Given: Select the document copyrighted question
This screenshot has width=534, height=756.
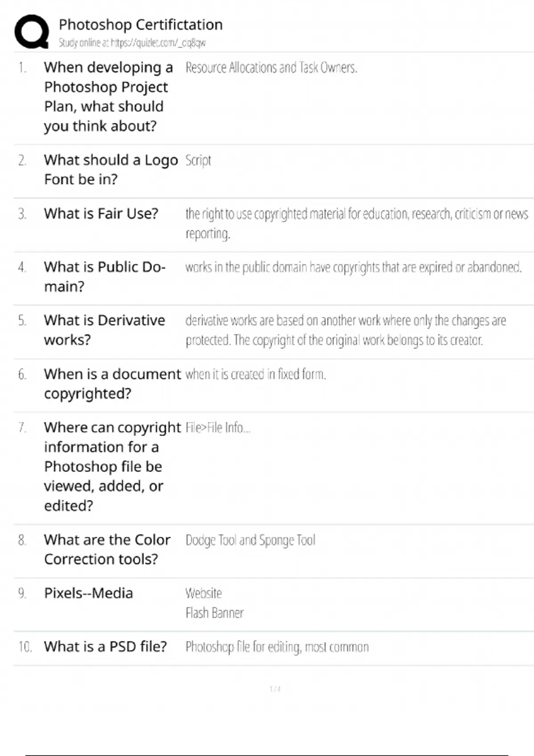Looking at the screenshot, I should click(x=112, y=384).
